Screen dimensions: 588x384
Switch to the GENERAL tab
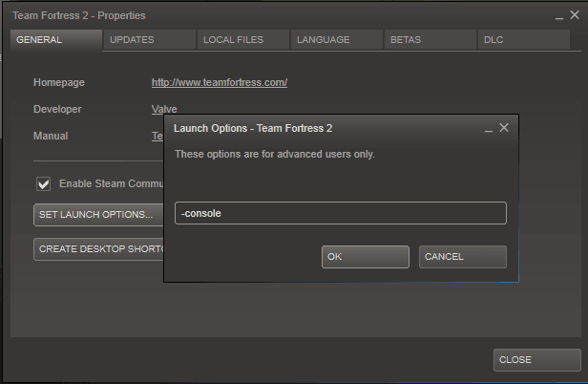point(54,40)
